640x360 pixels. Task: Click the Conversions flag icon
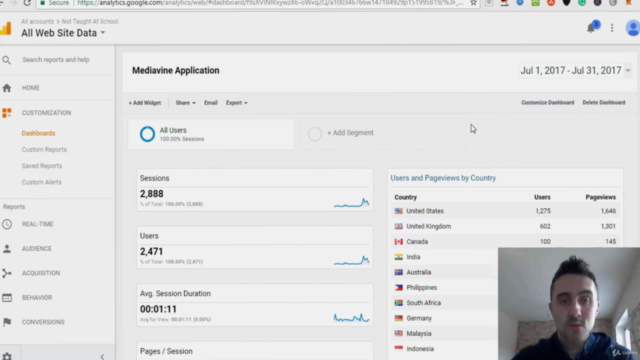pyautogui.click(x=7, y=322)
